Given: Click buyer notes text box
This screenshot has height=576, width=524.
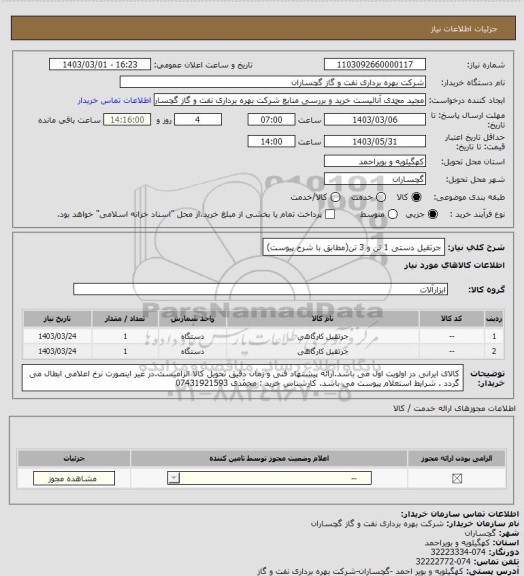Looking at the screenshot, I should 243,378.
